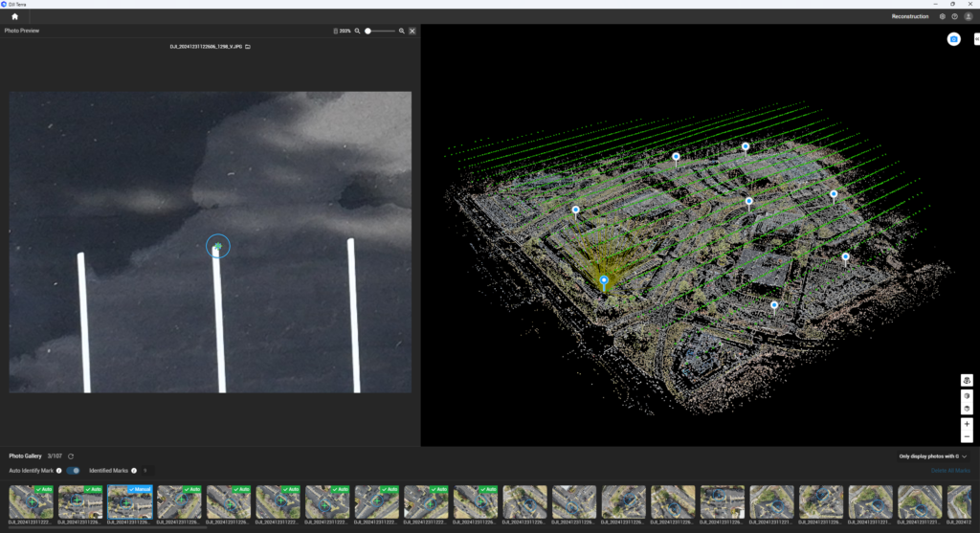
Task: Zoom in the 3D view with plus button
Action: point(967,423)
